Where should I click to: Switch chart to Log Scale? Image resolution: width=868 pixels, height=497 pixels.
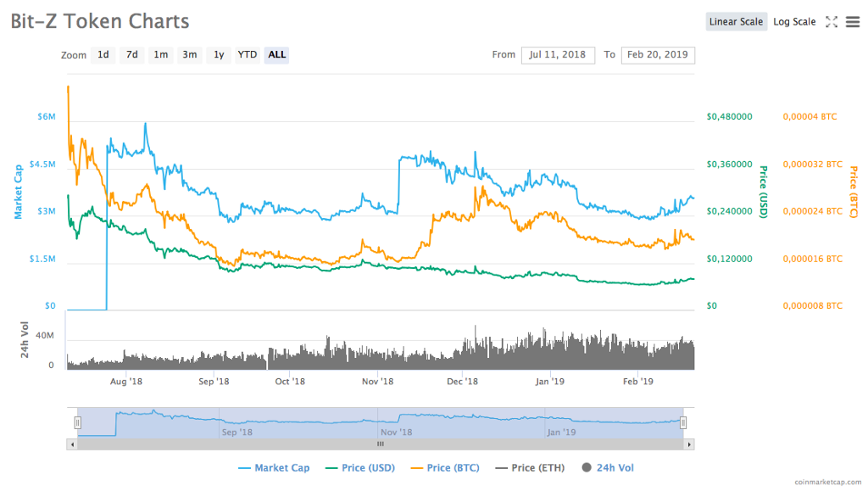794,22
